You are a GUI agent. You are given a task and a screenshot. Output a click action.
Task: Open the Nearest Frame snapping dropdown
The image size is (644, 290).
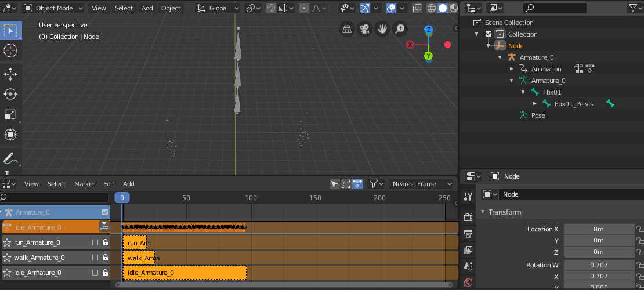(x=421, y=184)
